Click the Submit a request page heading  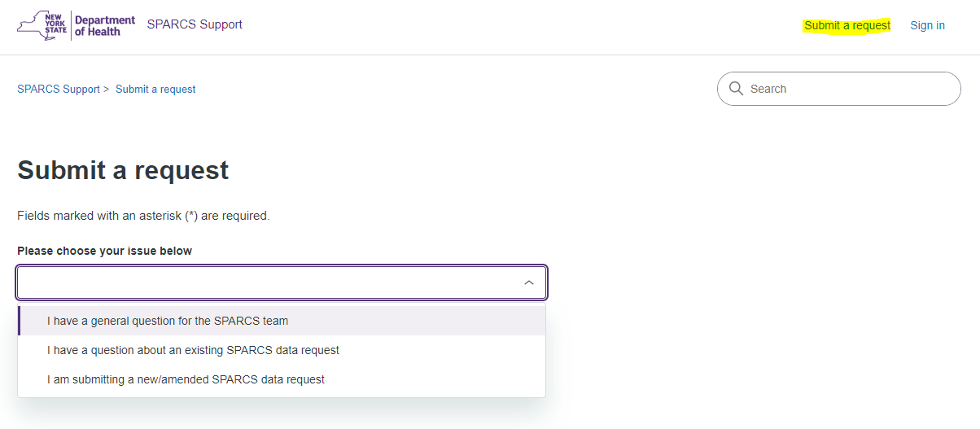point(123,170)
